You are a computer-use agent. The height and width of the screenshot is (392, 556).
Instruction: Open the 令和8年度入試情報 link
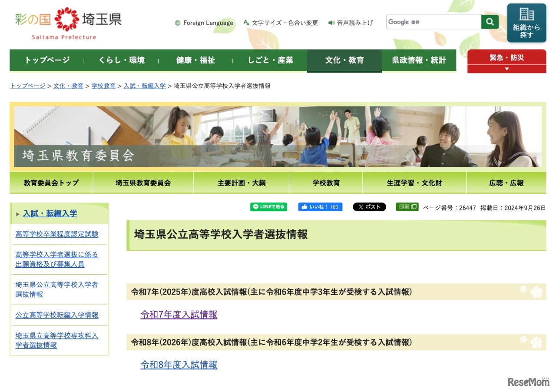click(179, 365)
